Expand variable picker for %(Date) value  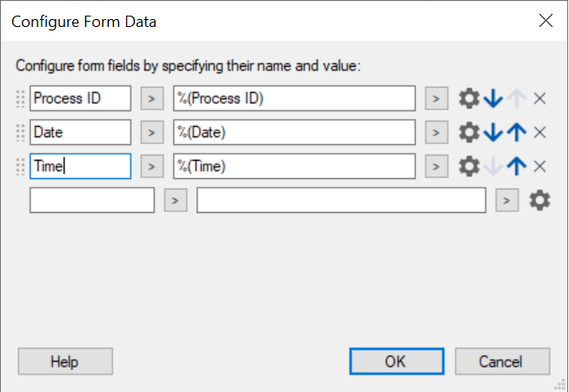point(435,132)
